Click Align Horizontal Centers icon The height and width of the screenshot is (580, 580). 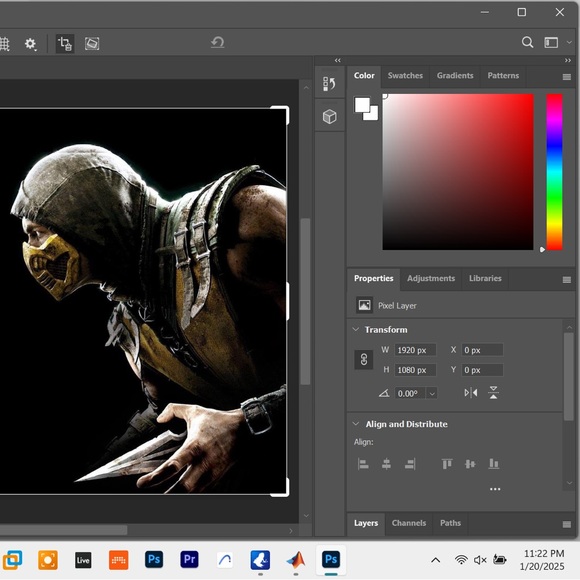(x=386, y=464)
